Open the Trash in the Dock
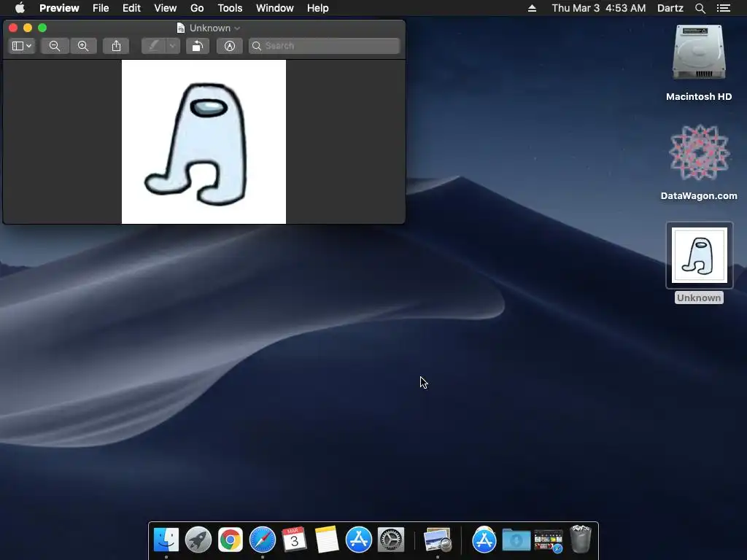747x560 pixels. click(581, 539)
